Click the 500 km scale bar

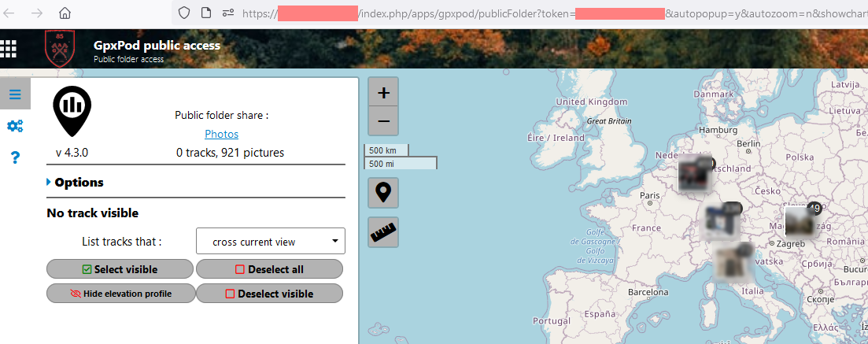click(386, 150)
